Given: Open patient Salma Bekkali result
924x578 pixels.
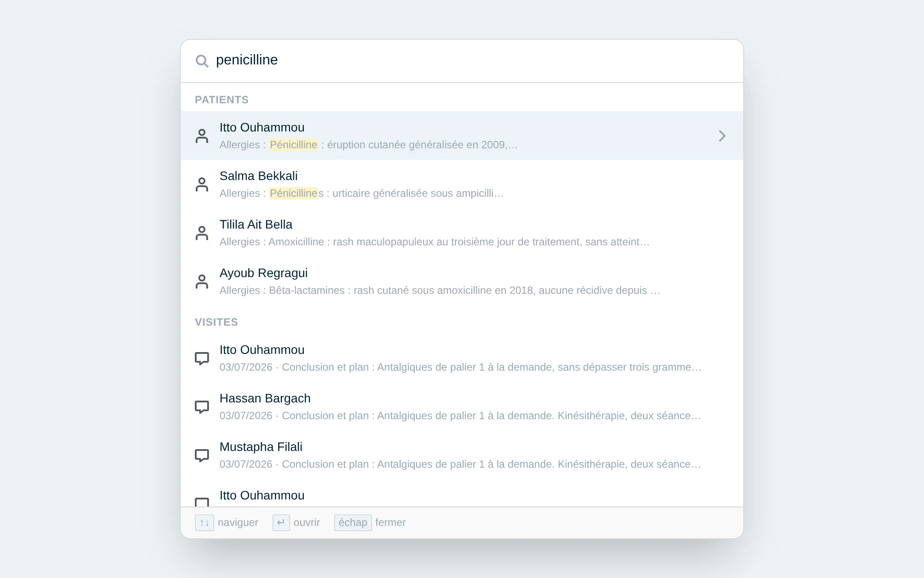Looking at the screenshot, I should [462, 184].
